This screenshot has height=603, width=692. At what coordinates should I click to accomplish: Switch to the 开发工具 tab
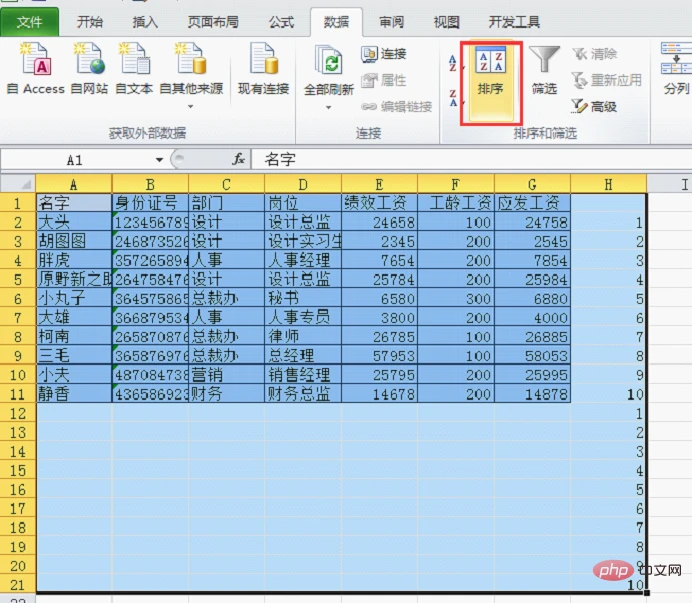pos(514,22)
